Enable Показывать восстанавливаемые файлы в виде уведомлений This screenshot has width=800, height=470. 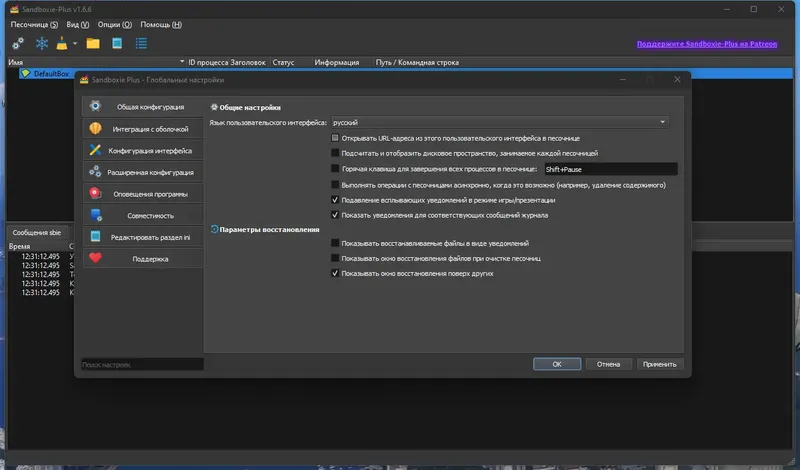tap(335, 243)
